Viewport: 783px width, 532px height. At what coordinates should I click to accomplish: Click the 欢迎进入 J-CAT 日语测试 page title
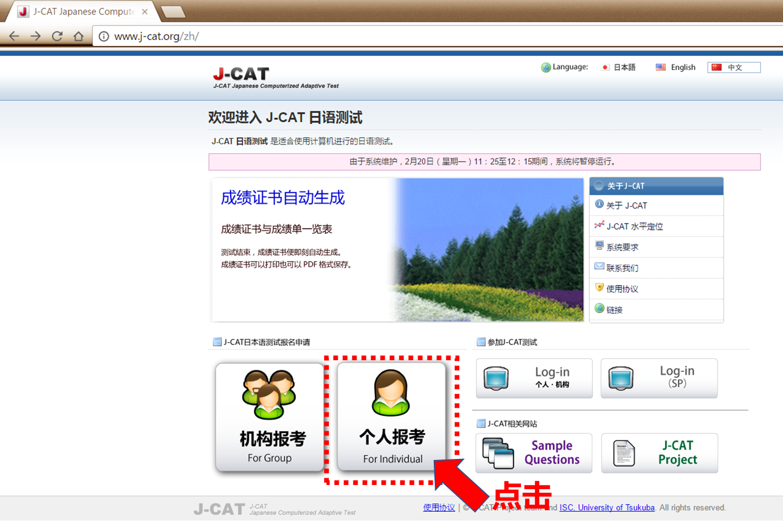click(285, 117)
